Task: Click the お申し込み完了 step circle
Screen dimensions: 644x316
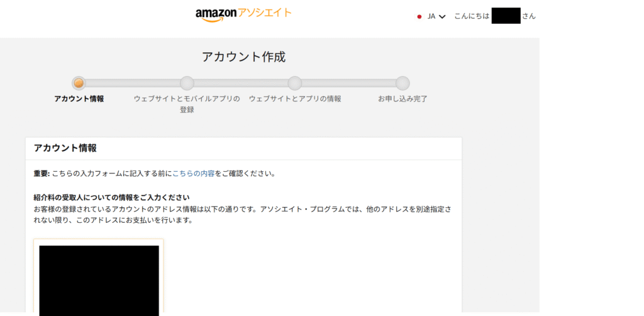Action: pyautogui.click(x=402, y=83)
